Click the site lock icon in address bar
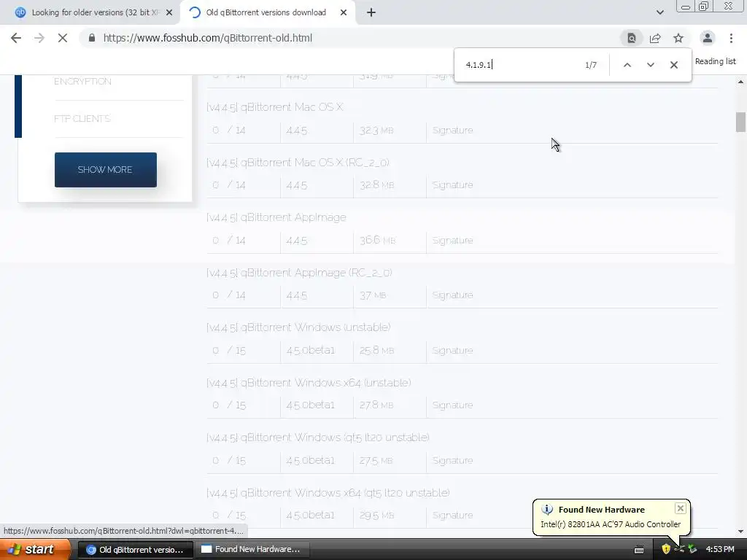 (x=92, y=38)
